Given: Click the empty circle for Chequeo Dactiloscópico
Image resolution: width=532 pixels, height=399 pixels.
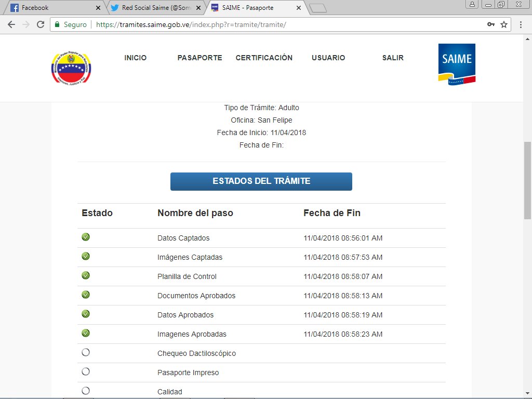Looking at the screenshot, I should (x=86, y=352).
